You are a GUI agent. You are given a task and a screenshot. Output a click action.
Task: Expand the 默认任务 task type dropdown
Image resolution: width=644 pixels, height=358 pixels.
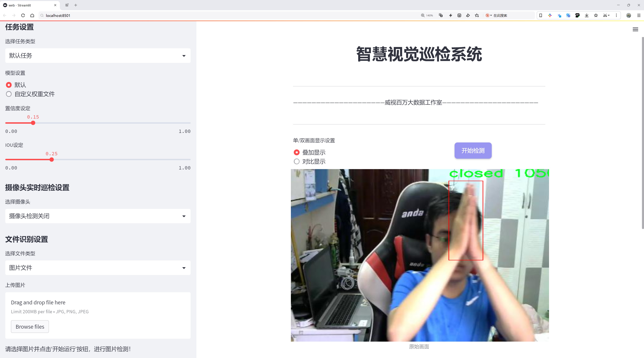[98, 56]
